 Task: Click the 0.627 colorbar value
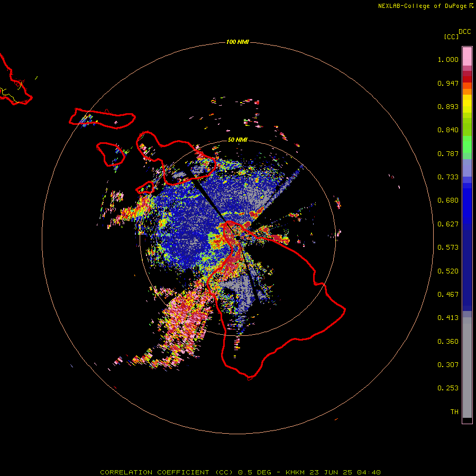point(448,224)
